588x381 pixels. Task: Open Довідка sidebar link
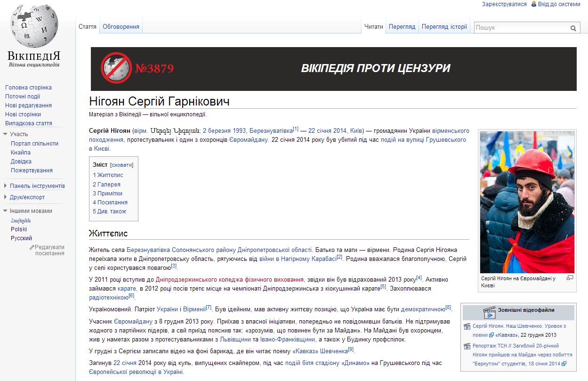click(x=21, y=162)
